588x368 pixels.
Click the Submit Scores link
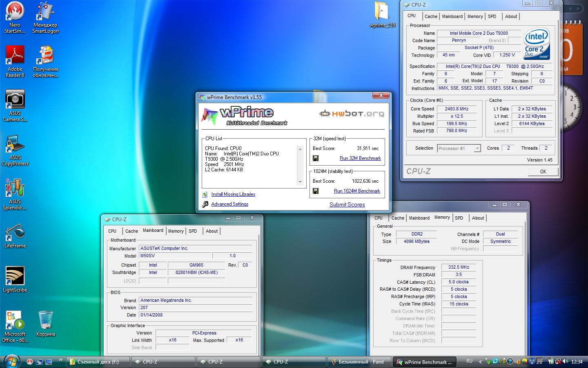point(347,204)
